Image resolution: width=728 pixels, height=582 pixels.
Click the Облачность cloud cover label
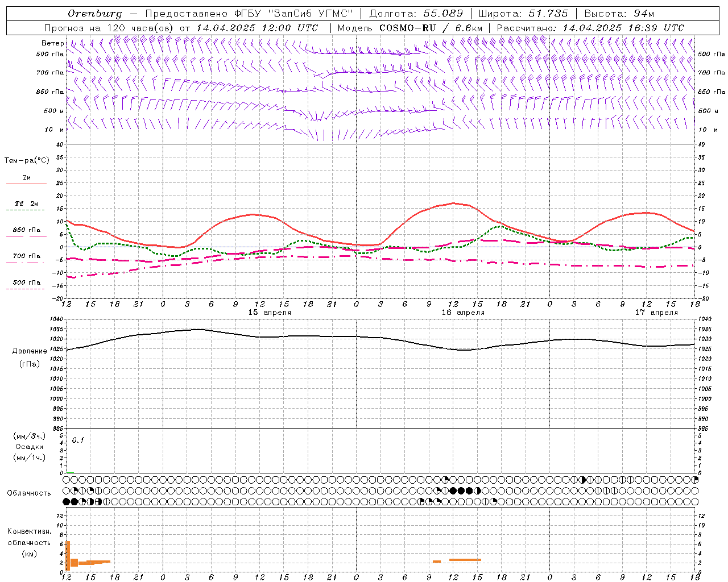click(29, 493)
